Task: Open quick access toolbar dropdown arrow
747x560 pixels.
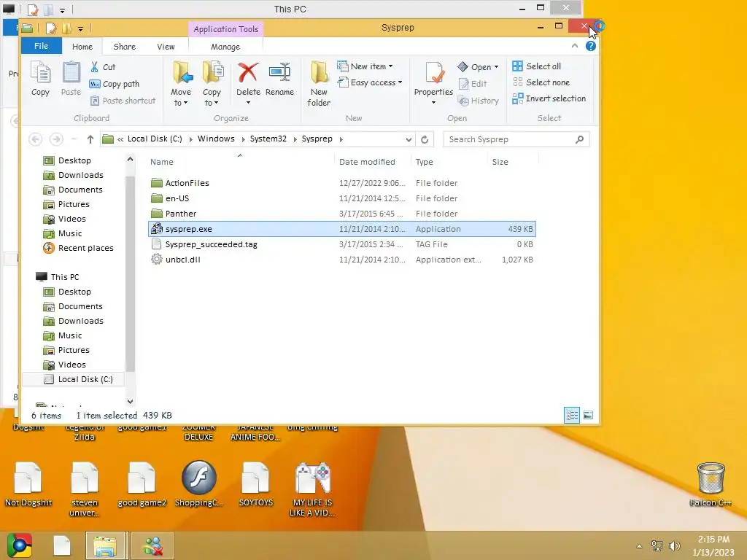Action: [x=80, y=29]
